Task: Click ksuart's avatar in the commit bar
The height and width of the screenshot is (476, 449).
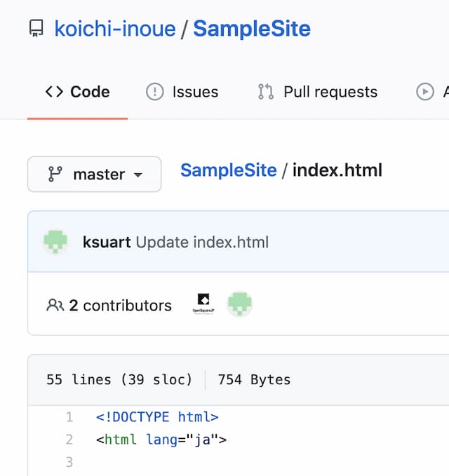Action: pyautogui.click(x=55, y=243)
